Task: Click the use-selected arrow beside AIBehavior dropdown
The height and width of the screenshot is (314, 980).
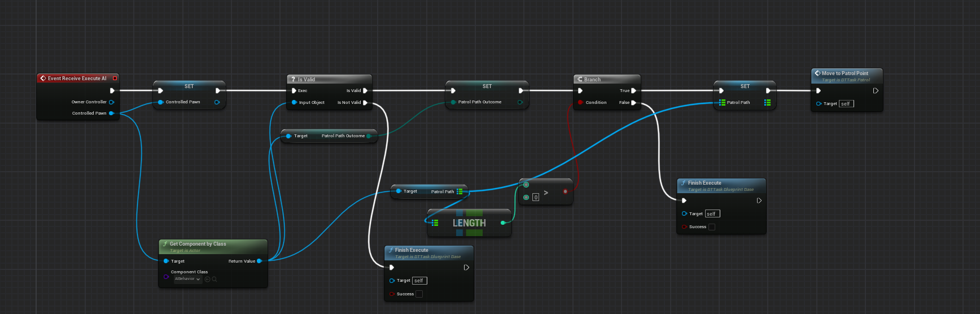Action: [207, 279]
